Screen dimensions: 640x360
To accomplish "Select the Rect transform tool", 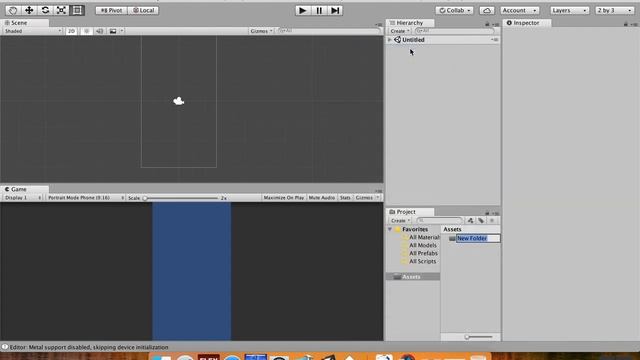I will (77, 10).
